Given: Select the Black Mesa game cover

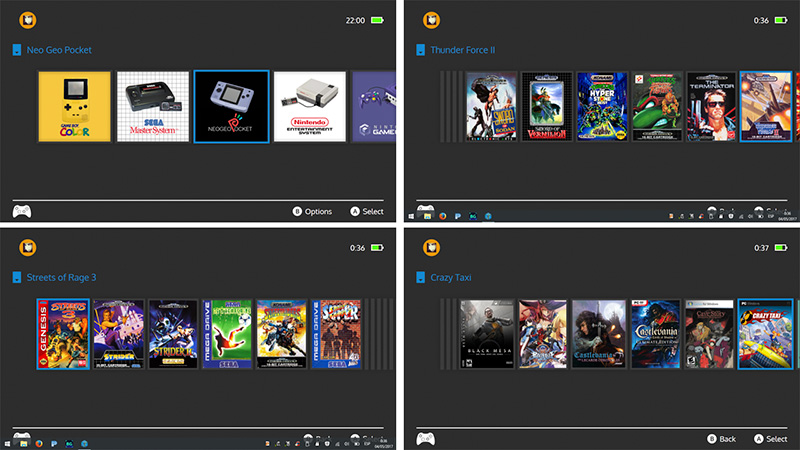Looking at the screenshot, I should 486,334.
